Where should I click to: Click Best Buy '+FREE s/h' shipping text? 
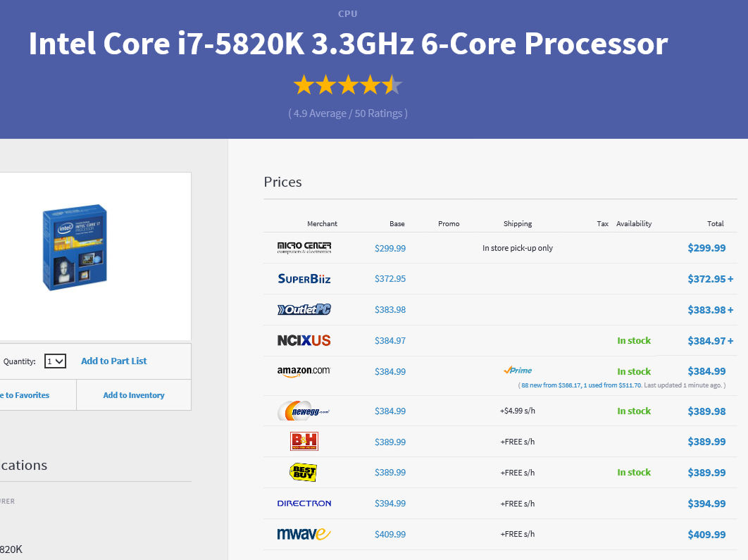tap(518, 473)
